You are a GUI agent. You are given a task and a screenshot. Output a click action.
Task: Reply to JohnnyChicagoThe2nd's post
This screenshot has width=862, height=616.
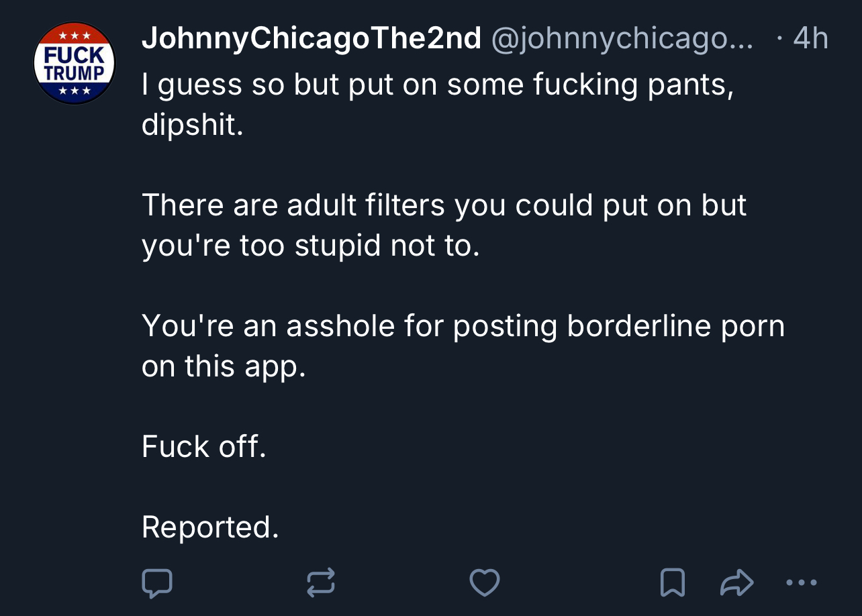tap(157, 582)
